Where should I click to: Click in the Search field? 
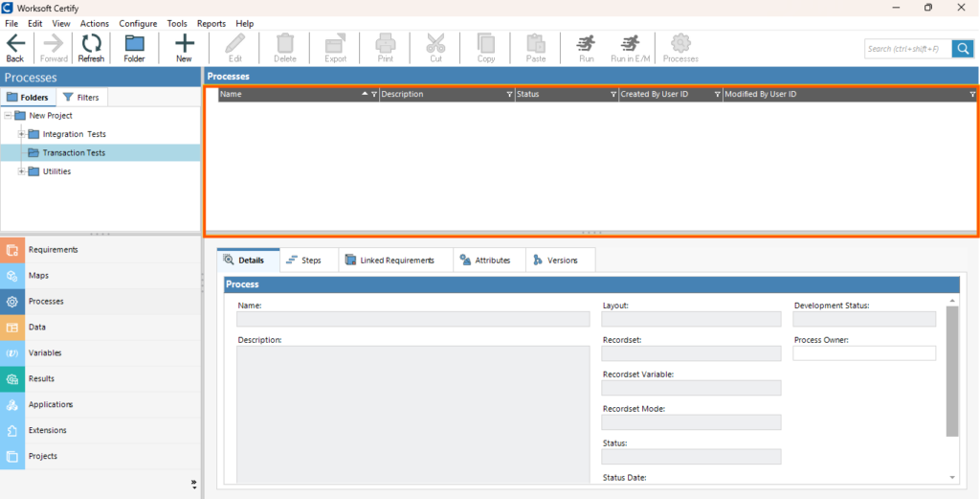click(908, 49)
